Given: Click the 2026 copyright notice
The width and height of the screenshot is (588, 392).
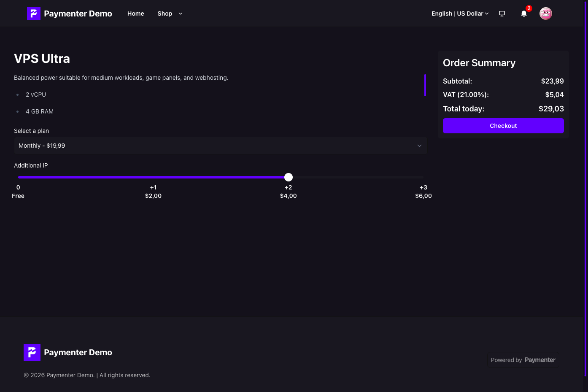Looking at the screenshot, I should click(87, 375).
